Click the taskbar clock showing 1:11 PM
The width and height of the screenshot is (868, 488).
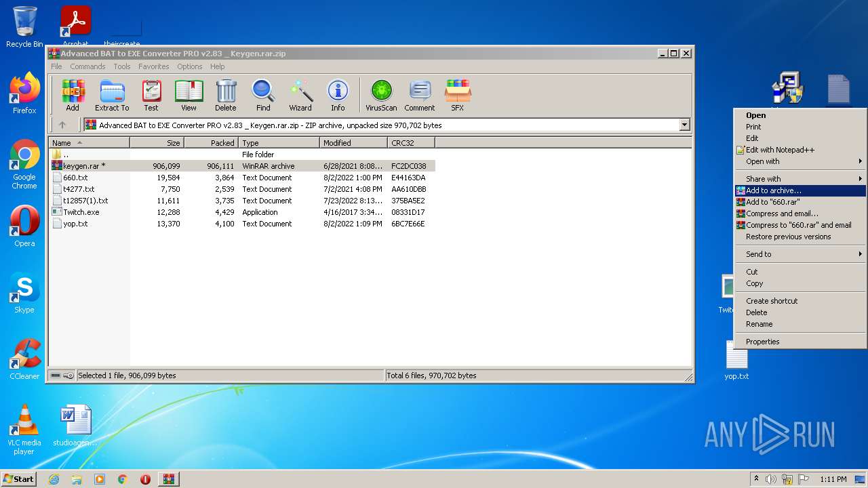(x=833, y=479)
